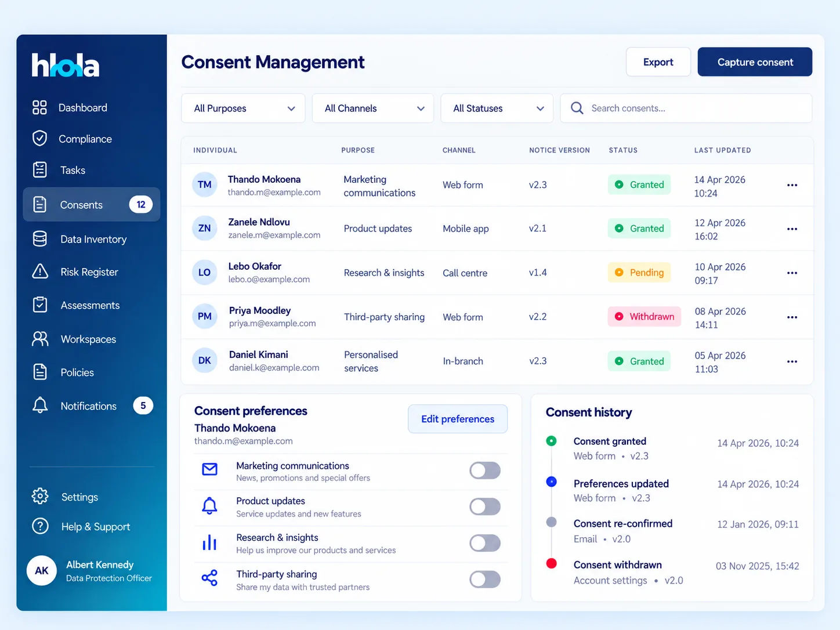Open Data Inventory page

click(93, 239)
